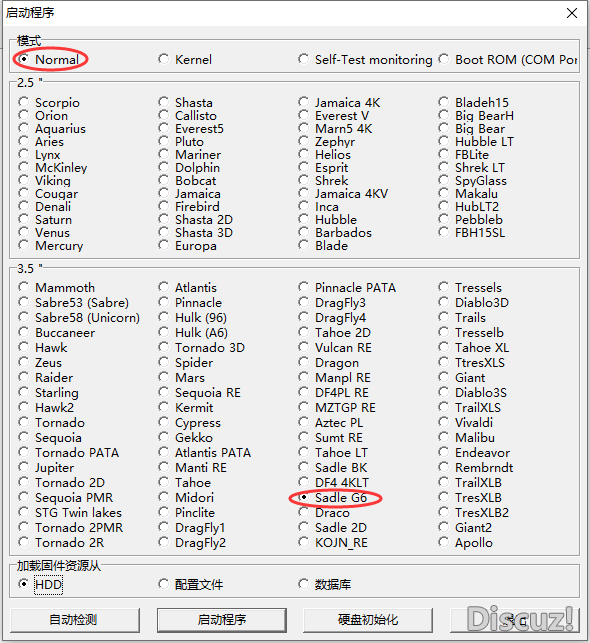Select Tahoe XL
Screen dimensions: 590x643
coord(443,347)
